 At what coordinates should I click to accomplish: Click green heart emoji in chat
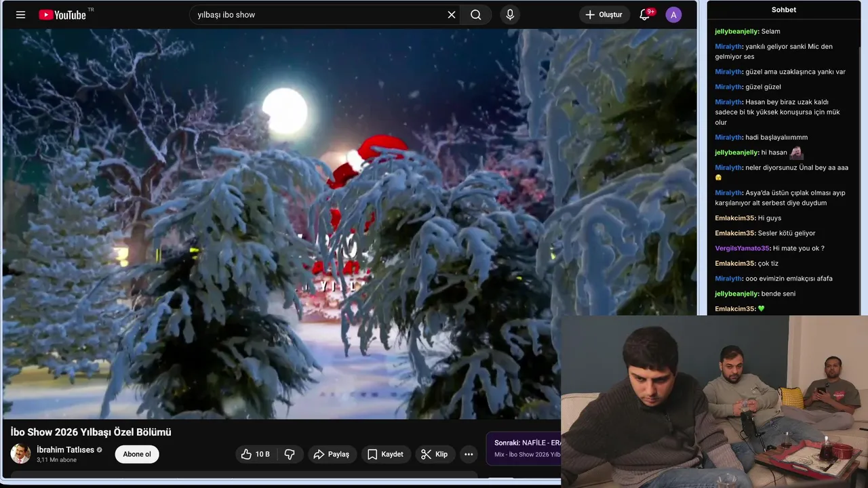761,309
